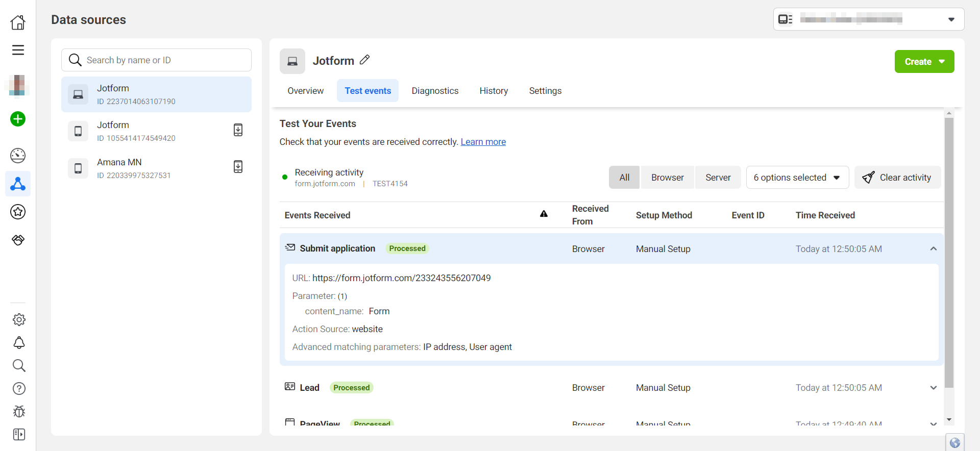Open the History tab
980x451 pixels.
pos(493,91)
